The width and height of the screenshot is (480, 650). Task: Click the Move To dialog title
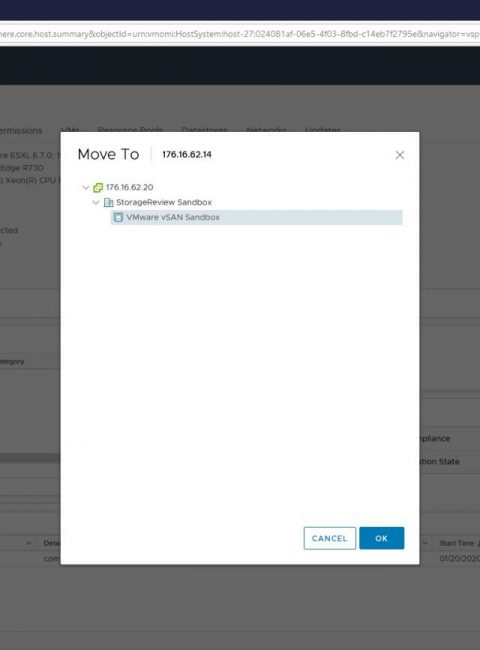coord(108,154)
